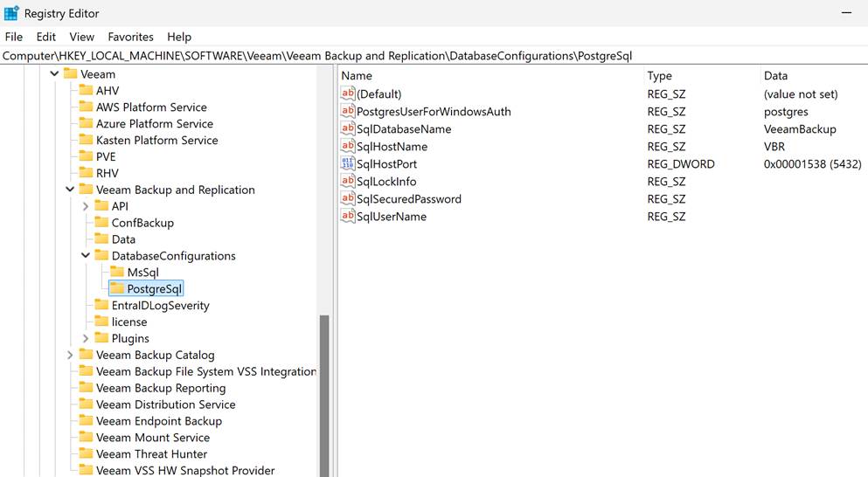Expand the Veeam Backup Catalog key
Viewport: 868px width, 477px height.
70,356
